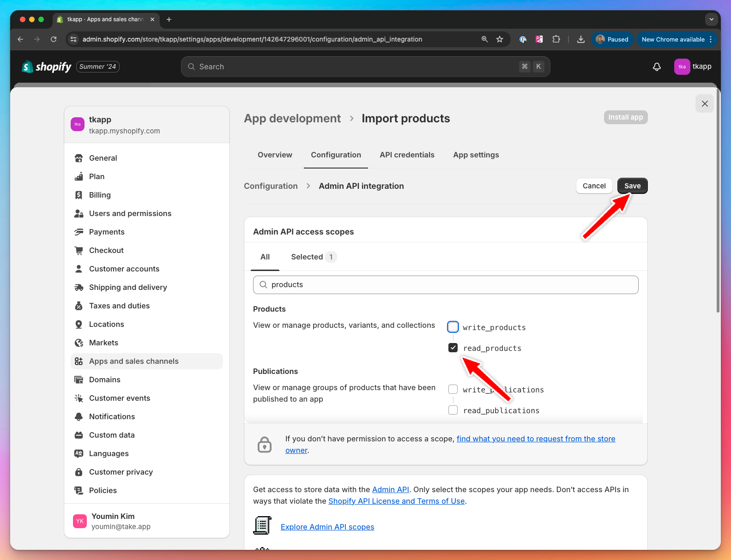Click the tkapp avatar in top bar

(682, 66)
